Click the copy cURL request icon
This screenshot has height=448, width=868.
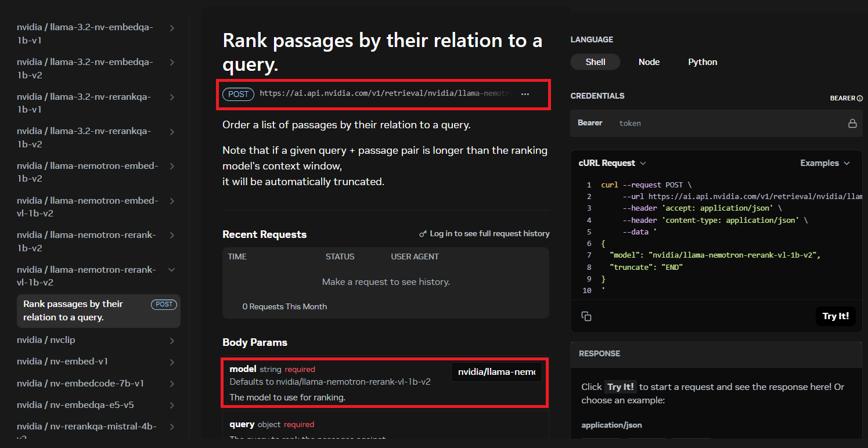[586, 316]
